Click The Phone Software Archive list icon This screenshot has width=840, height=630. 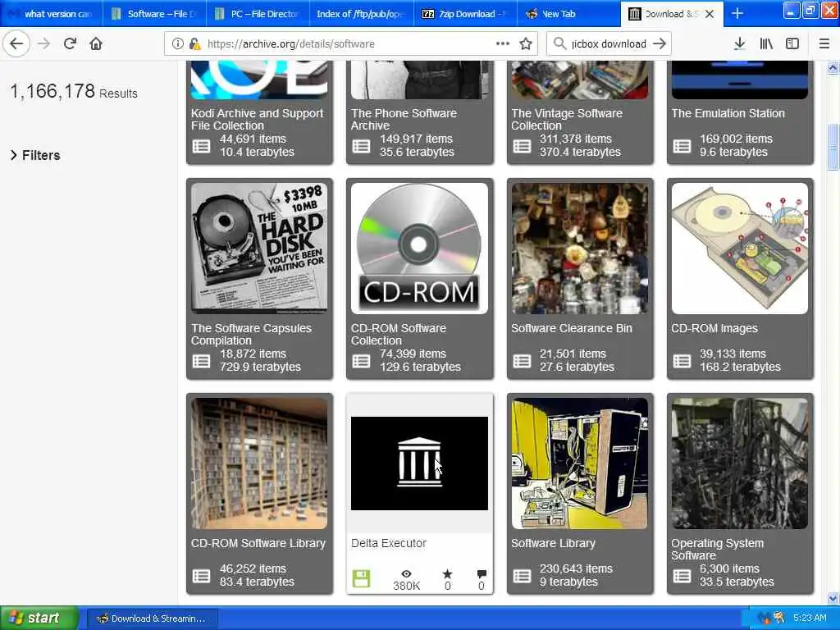click(361, 146)
